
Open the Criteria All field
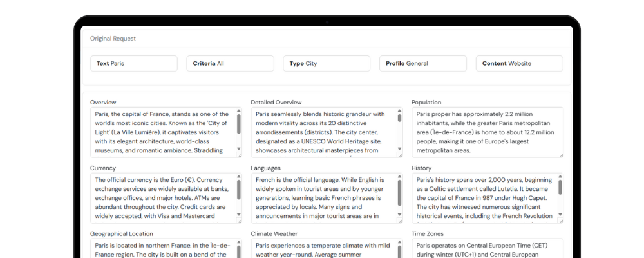tap(230, 63)
